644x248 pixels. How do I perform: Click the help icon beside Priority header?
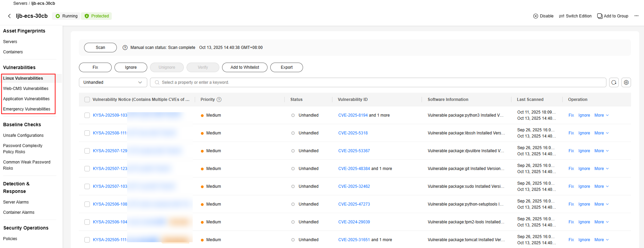[x=219, y=100]
